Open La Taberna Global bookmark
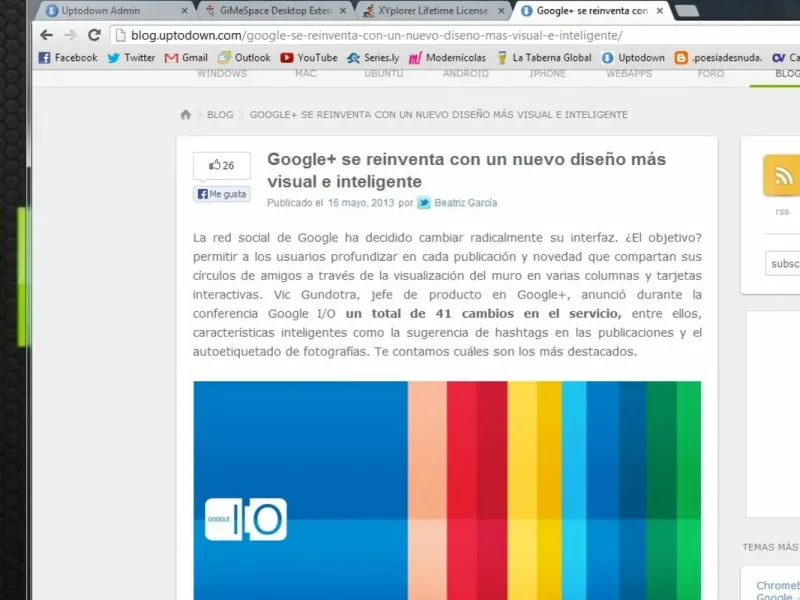 [x=544, y=58]
